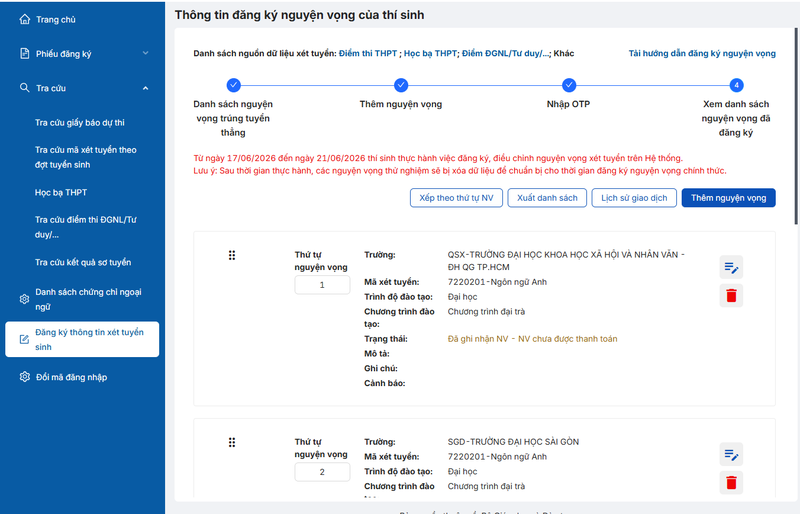Edit the QSX university wish entry

[731, 267]
